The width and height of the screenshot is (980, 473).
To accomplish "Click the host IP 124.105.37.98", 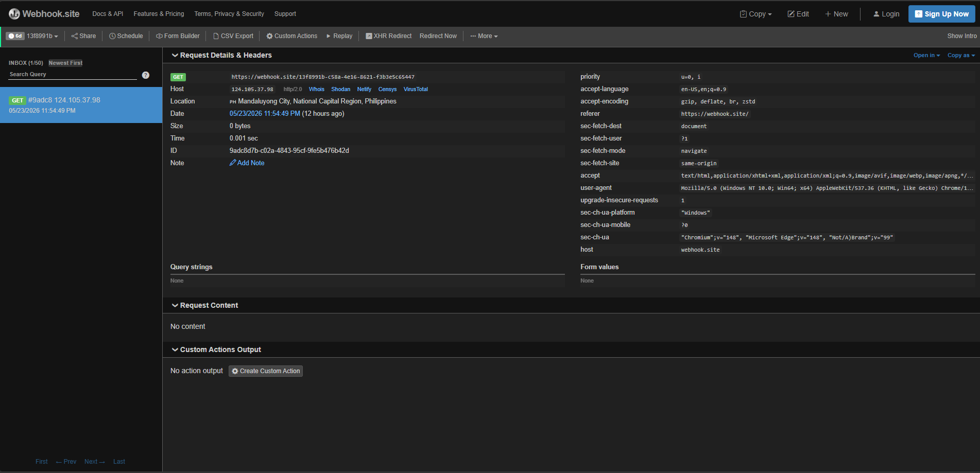I will coord(252,90).
